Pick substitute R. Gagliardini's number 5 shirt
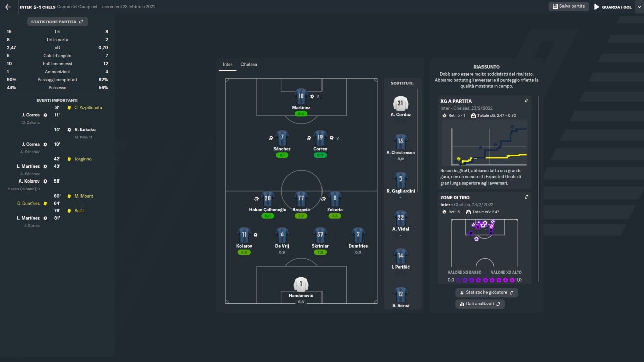The image size is (644, 362). coord(400,179)
